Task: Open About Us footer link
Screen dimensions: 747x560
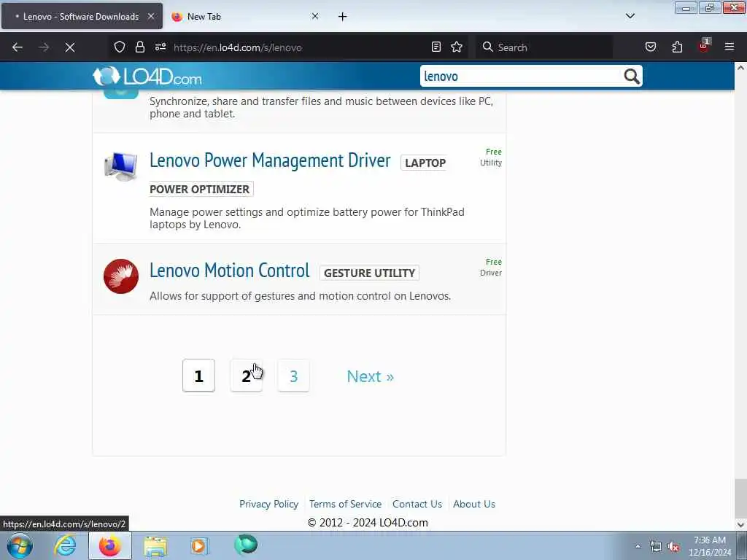Action: pyautogui.click(x=474, y=504)
